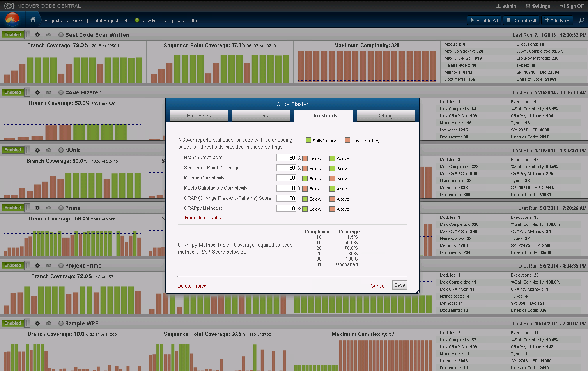Click camera icon for NUnit project
Viewport: 588px width, 371px height.
tap(49, 150)
